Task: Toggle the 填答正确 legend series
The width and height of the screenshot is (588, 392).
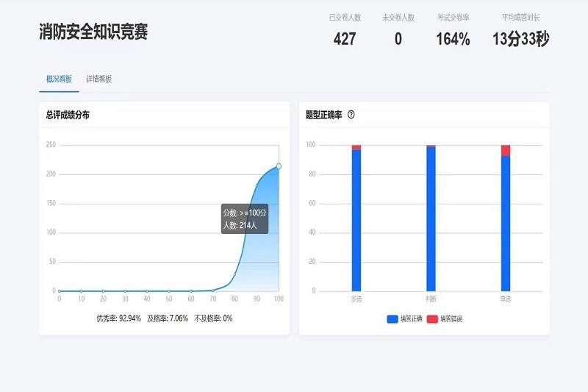Action: click(403, 319)
